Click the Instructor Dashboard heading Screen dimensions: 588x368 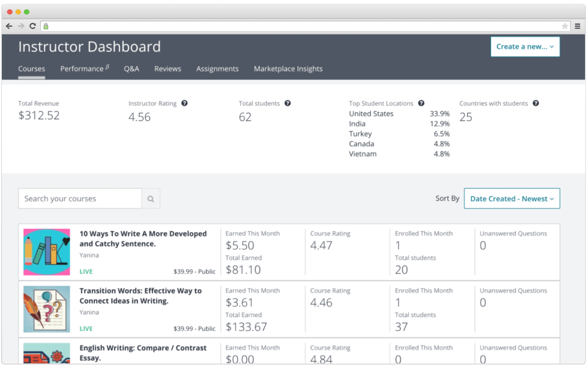(x=89, y=47)
